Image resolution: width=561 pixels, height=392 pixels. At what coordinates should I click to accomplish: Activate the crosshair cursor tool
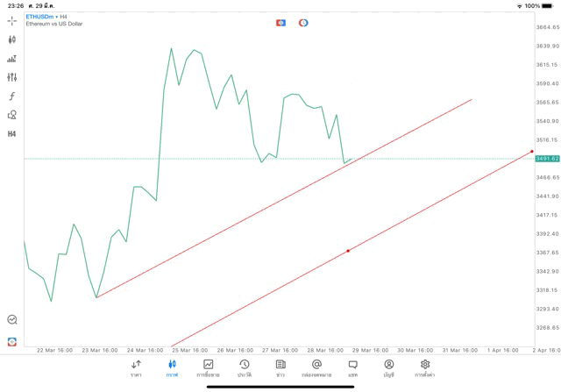(12, 20)
